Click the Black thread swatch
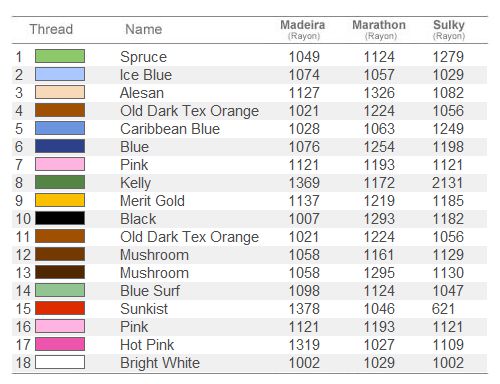Screen dimensions: 500x384 point(60,218)
